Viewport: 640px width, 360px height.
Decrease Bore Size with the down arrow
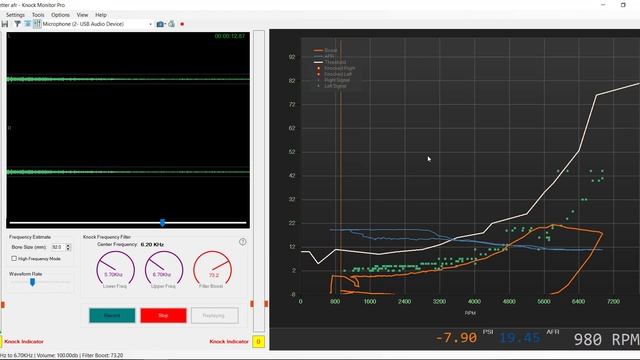[68, 249]
